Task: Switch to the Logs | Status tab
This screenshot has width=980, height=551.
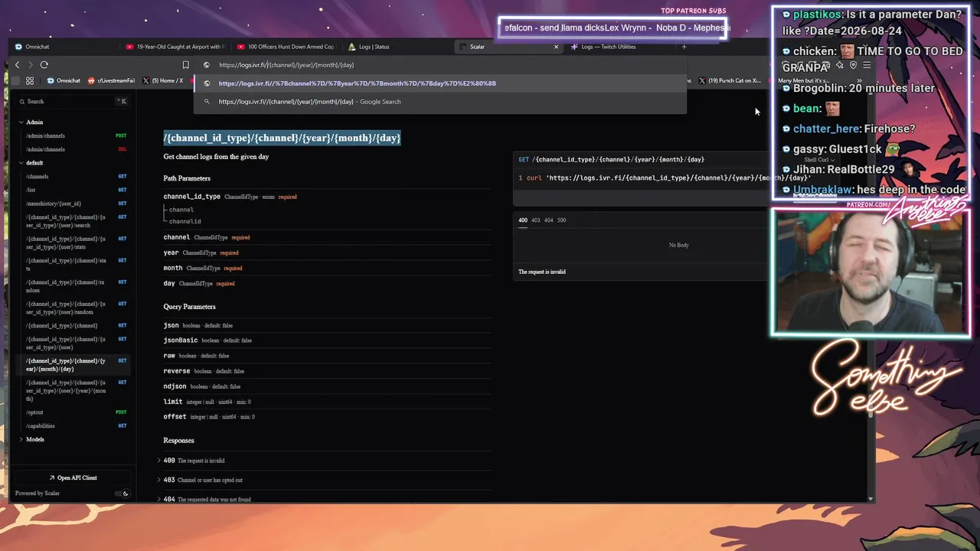Action: [x=397, y=47]
